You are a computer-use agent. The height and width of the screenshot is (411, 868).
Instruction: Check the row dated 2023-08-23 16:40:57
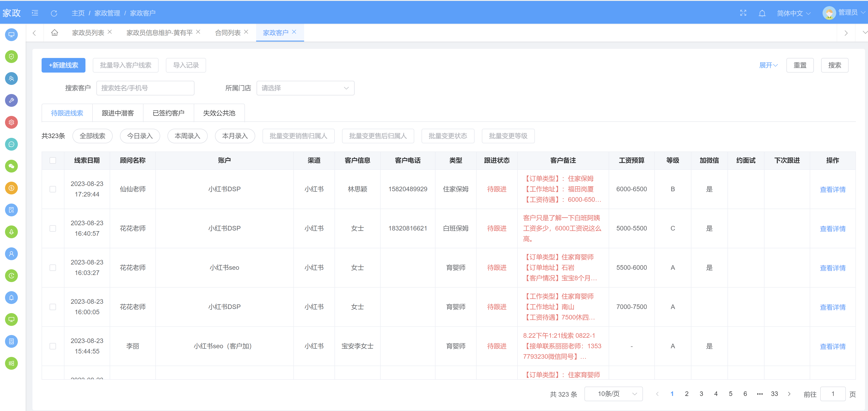[53, 228]
